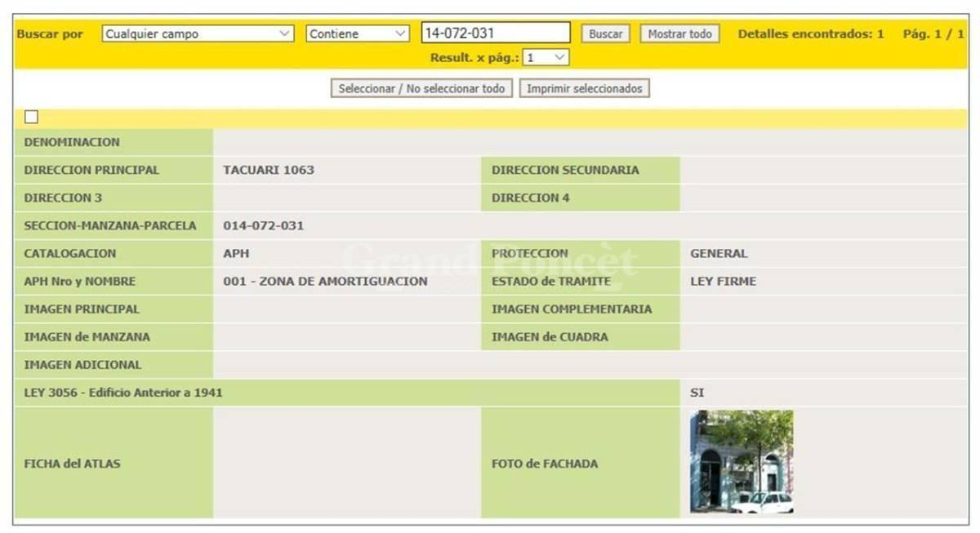Click the GENERAL protection value
Viewport: 980px width, 533px height.
(x=719, y=254)
